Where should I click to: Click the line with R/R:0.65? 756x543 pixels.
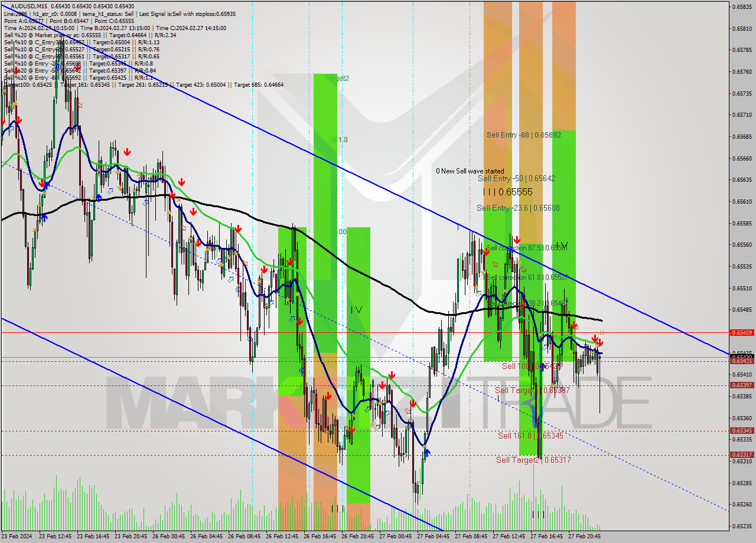point(82,56)
